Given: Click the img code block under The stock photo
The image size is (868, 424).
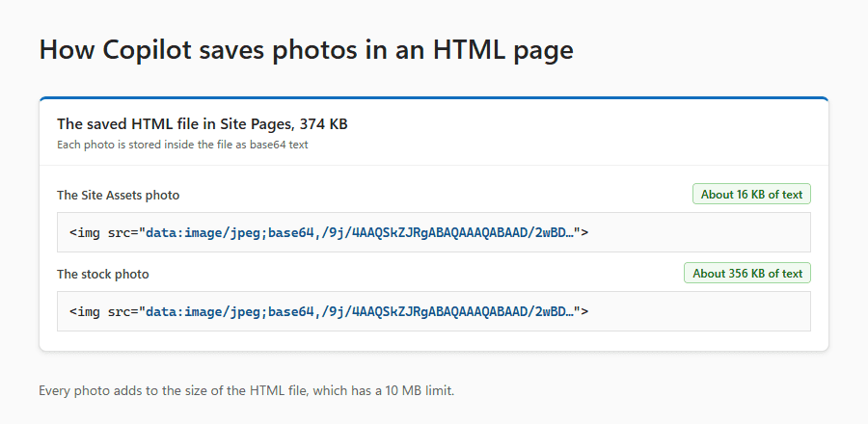Looking at the screenshot, I should (433, 311).
